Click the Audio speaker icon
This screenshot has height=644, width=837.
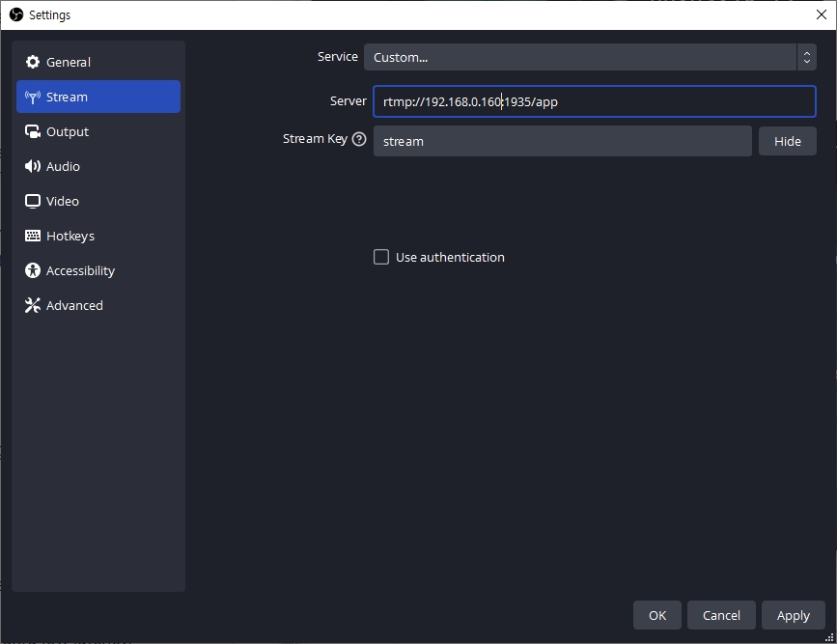[33, 166]
